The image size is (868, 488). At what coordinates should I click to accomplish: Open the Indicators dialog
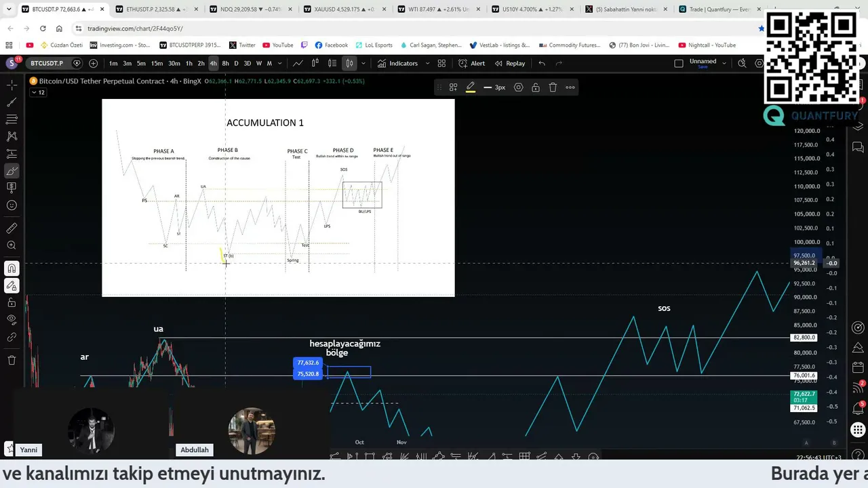coord(398,63)
